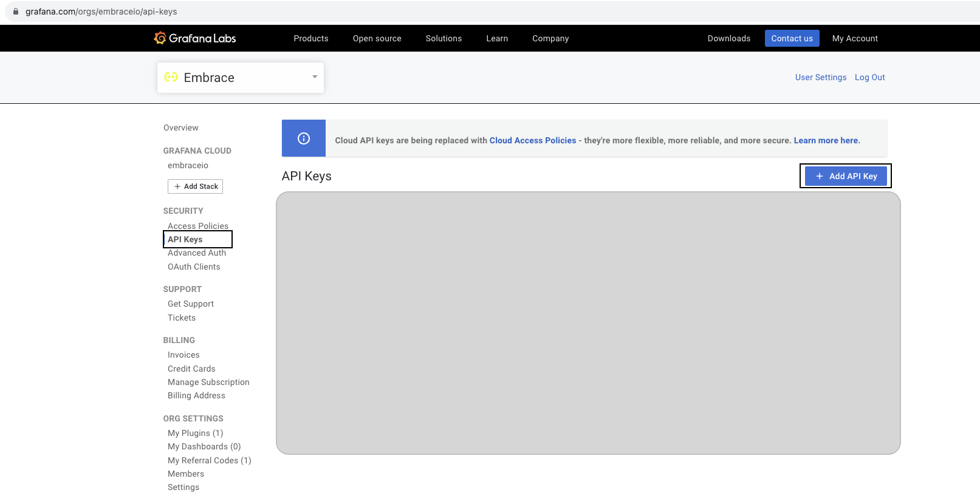This screenshot has height=504, width=980.
Task: Open My Account
Action: (855, 38)
